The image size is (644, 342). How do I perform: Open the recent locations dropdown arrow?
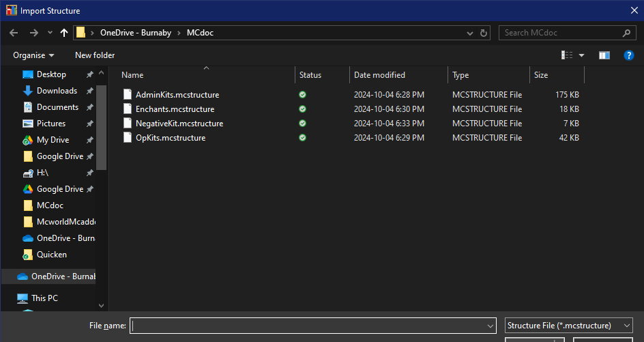(x=50, y=33)
